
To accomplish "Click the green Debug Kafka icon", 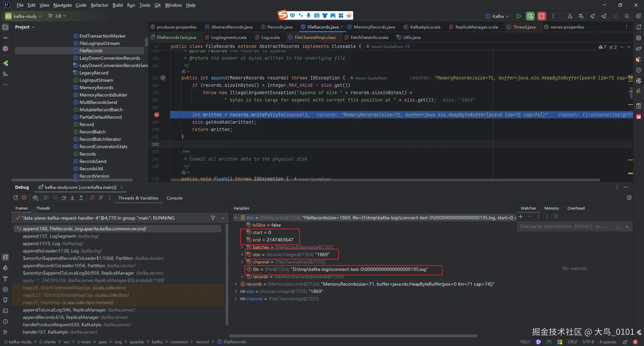I will pos(530,16).
